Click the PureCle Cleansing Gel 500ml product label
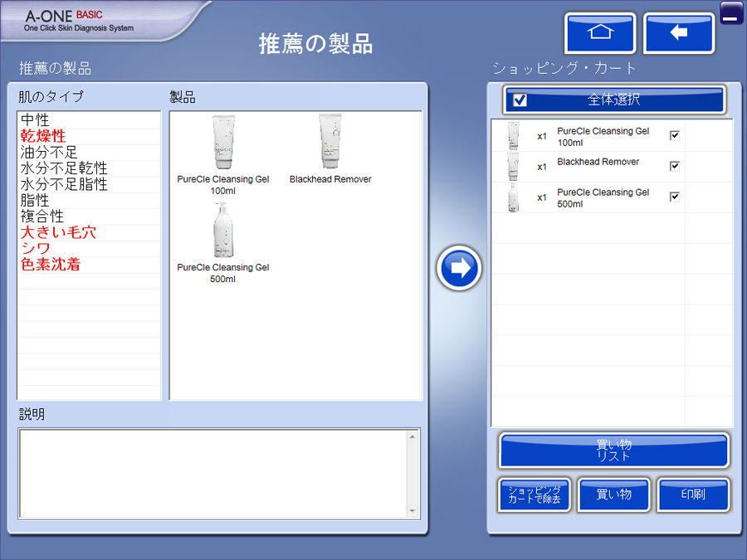Image resolution: width=747 pixels, height=560 pixels. click(223, 273)
